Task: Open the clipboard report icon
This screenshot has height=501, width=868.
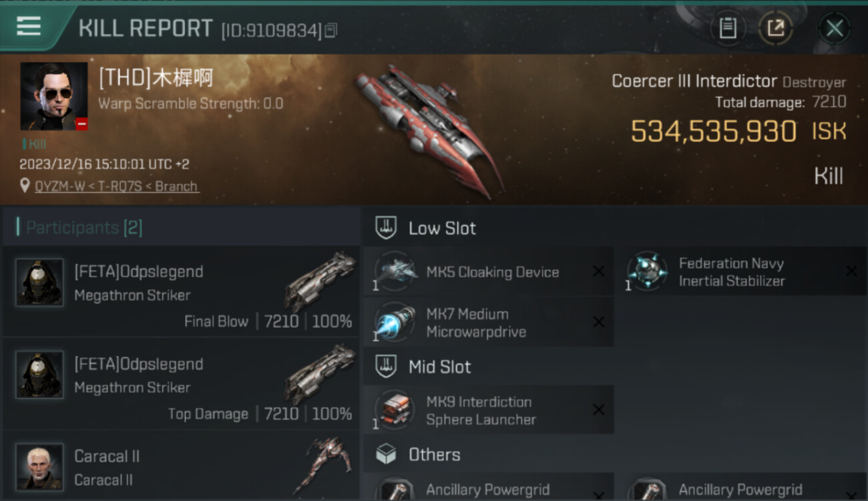Action: (728, 28)
